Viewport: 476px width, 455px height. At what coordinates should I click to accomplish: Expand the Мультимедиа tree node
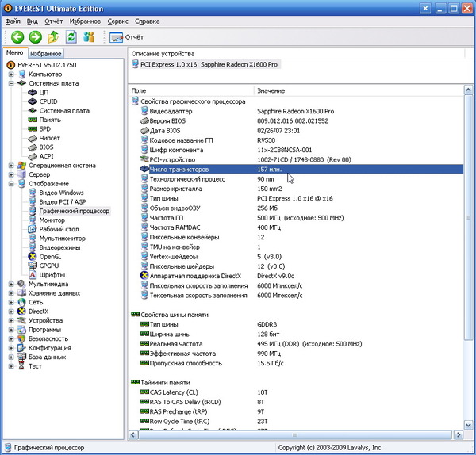tap(11, 285)
